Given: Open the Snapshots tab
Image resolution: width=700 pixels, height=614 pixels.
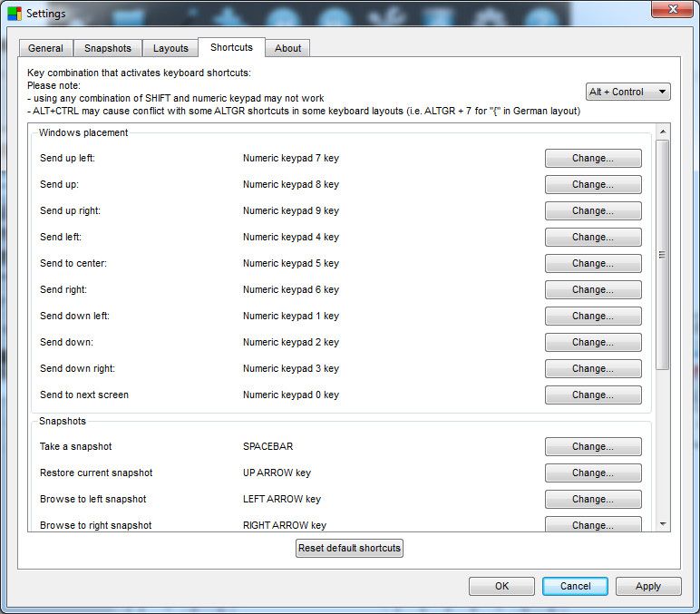Looking at the screenshot, I should tap(108, 48).
